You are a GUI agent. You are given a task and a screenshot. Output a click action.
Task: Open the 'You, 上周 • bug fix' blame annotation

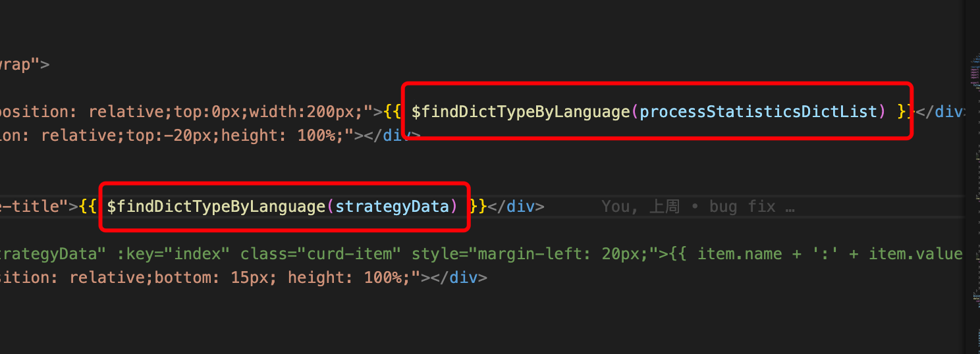[697, 207]
